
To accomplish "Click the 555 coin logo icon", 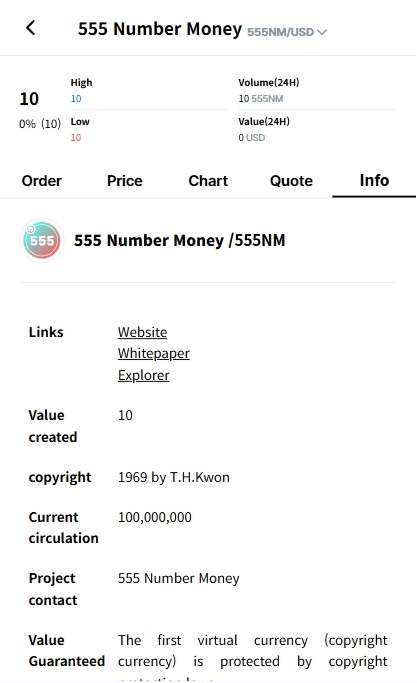I will coord(42,240).
